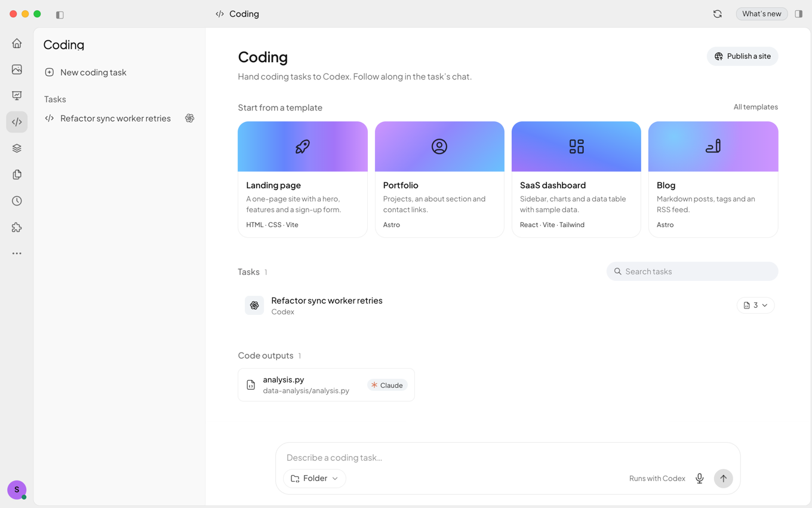Toggle the right side panel
Screen dimensions: 812x508
tap(799, 14)
